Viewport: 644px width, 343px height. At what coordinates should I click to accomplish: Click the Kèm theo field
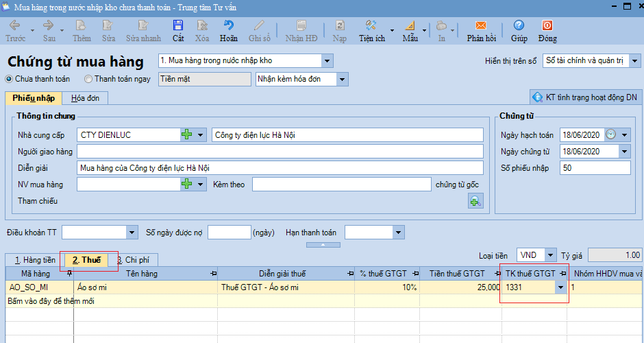click(342, 185)
